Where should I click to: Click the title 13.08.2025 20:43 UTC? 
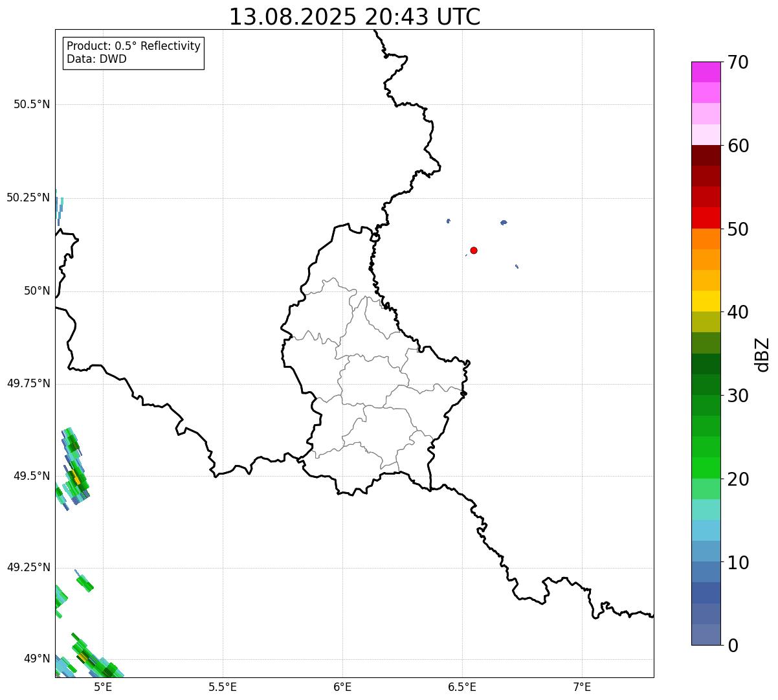pyautogui.click(x=355, y=17)
